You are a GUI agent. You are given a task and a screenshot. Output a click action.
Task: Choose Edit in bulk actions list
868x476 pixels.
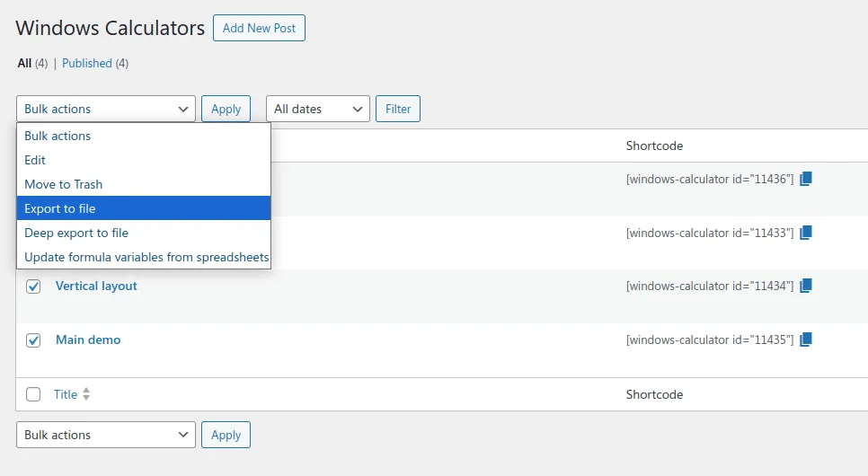click(x=144, y=160)
